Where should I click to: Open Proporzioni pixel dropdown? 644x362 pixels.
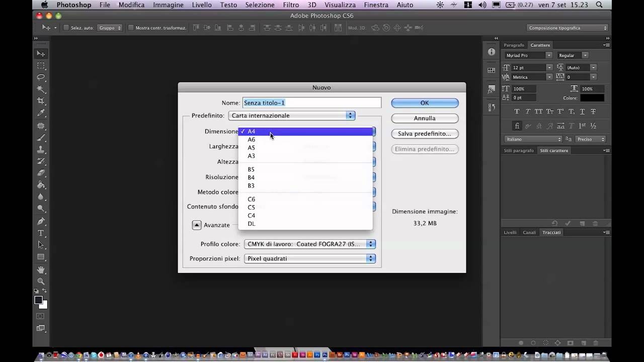point(310,259)
